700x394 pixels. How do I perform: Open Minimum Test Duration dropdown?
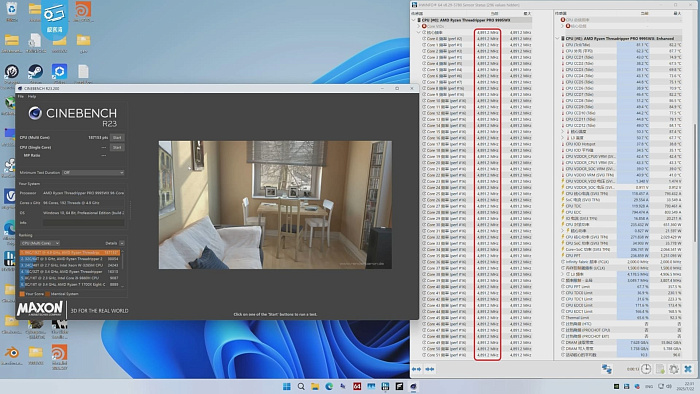[x=93, y=173]
